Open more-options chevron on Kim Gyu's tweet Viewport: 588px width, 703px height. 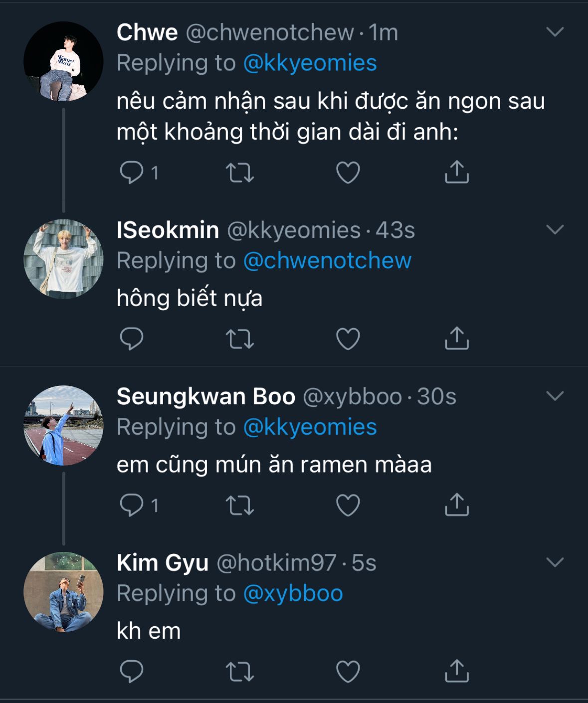[x=555, y=562]
